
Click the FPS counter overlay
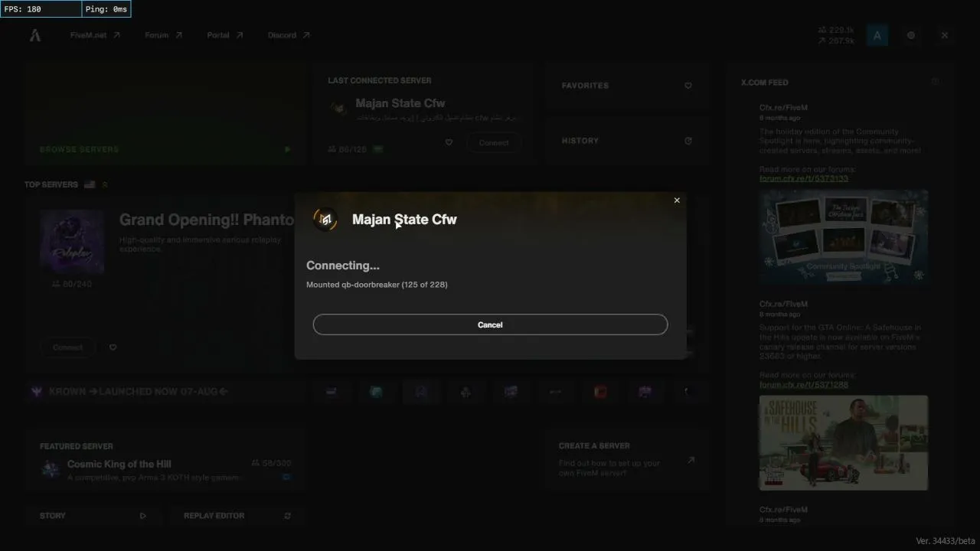click(x=41, y=9)
